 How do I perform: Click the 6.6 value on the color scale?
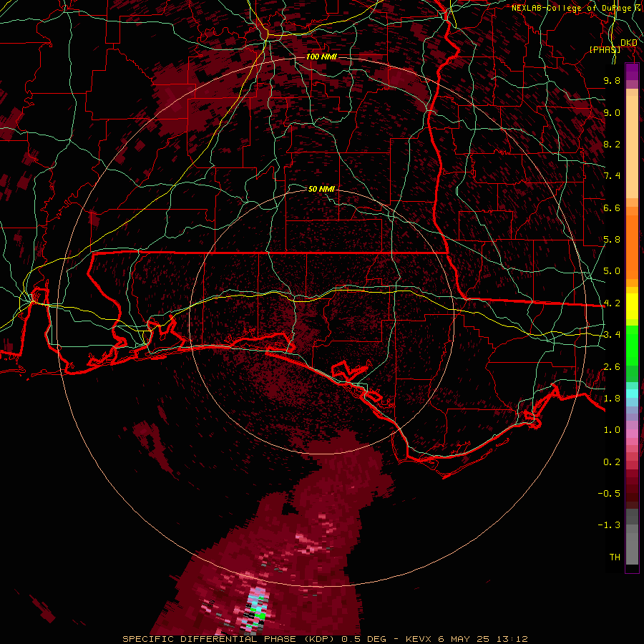[612, 208]
